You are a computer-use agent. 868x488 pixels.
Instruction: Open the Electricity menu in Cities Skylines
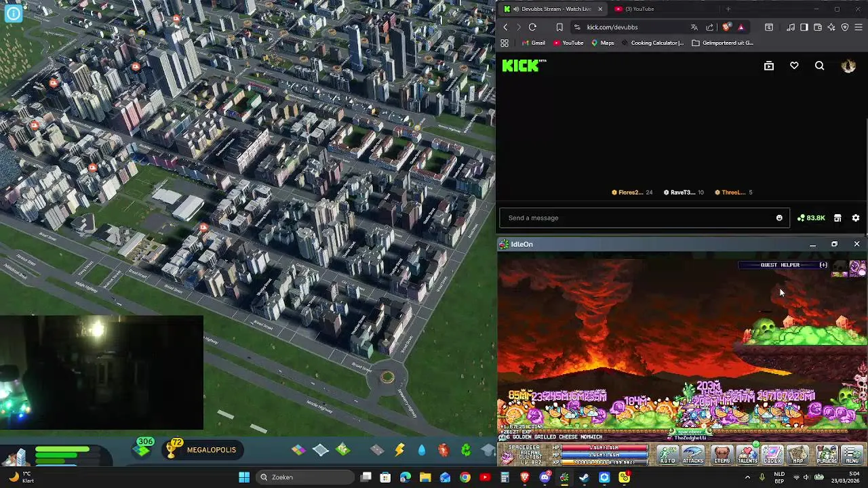pyautogui.click(x=400, y=450)
